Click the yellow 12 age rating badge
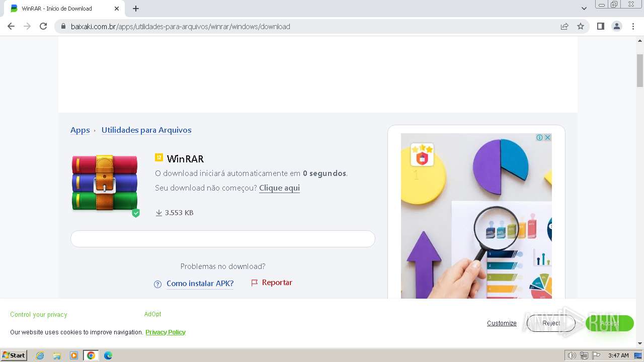 [159, 158]
